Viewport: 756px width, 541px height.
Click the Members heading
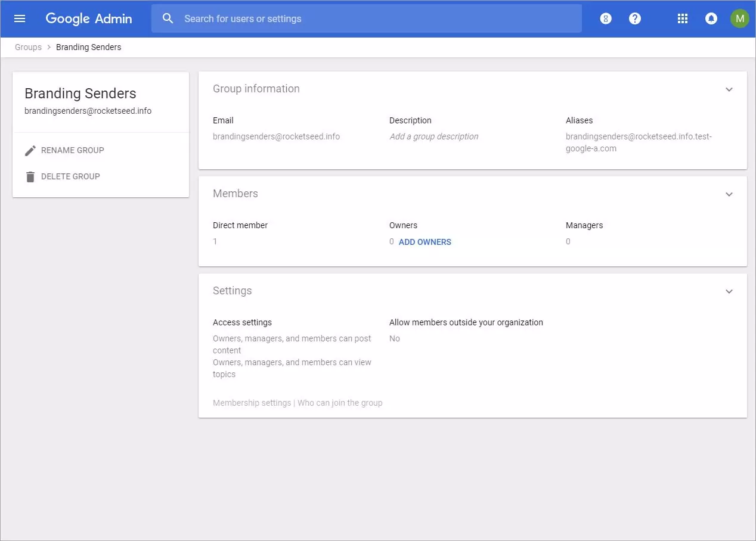point(236,194)
